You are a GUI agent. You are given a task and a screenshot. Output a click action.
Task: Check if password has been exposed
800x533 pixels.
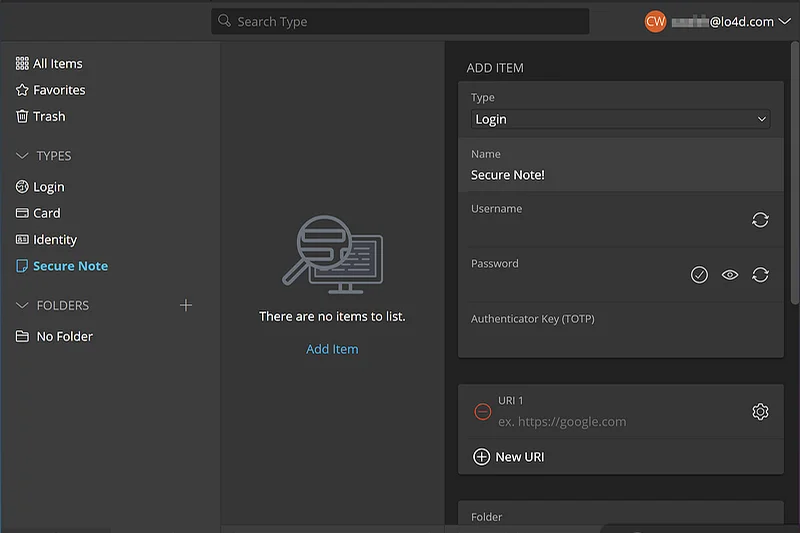pyautogui.click(x=699, y=275)
